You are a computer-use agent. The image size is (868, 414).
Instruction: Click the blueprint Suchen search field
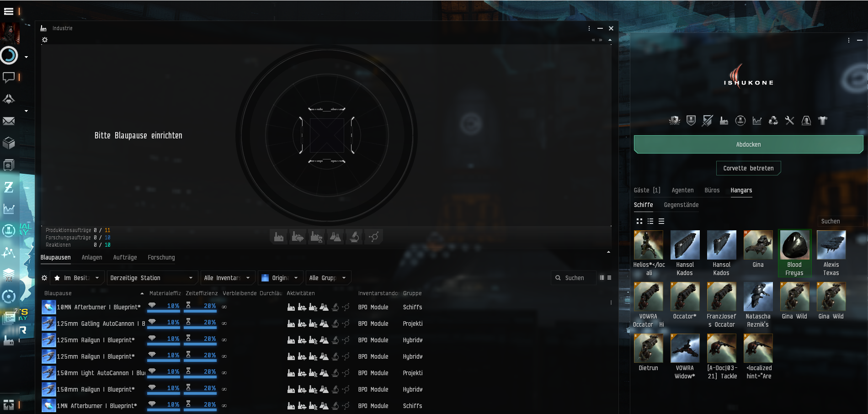click(x=574, y=278)
